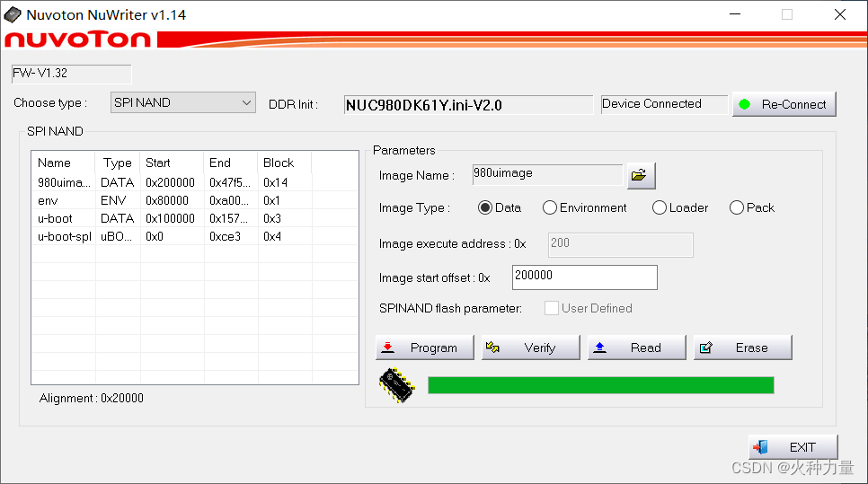Image resolution: width=868 pixels, height=484 pixels.
Task: Click the FW-V1.32 firmware version field
Action: click(71, 74)
